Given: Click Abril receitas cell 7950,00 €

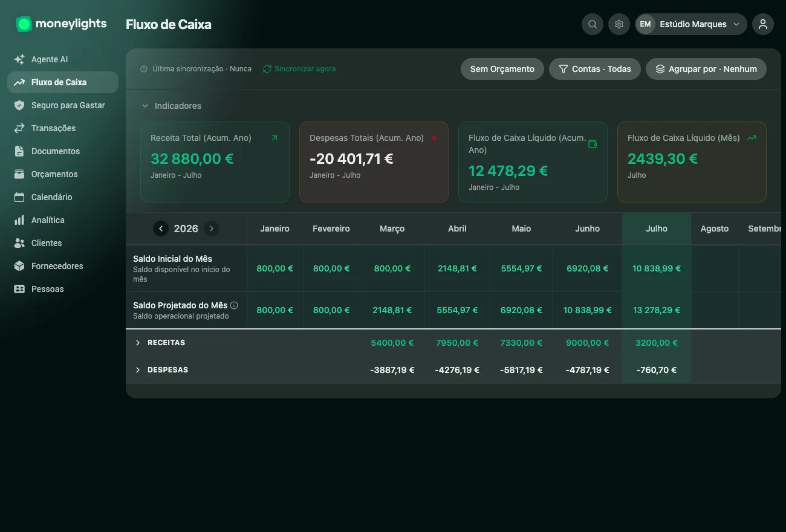Looking at the screenshot, I should pos(457,343).
